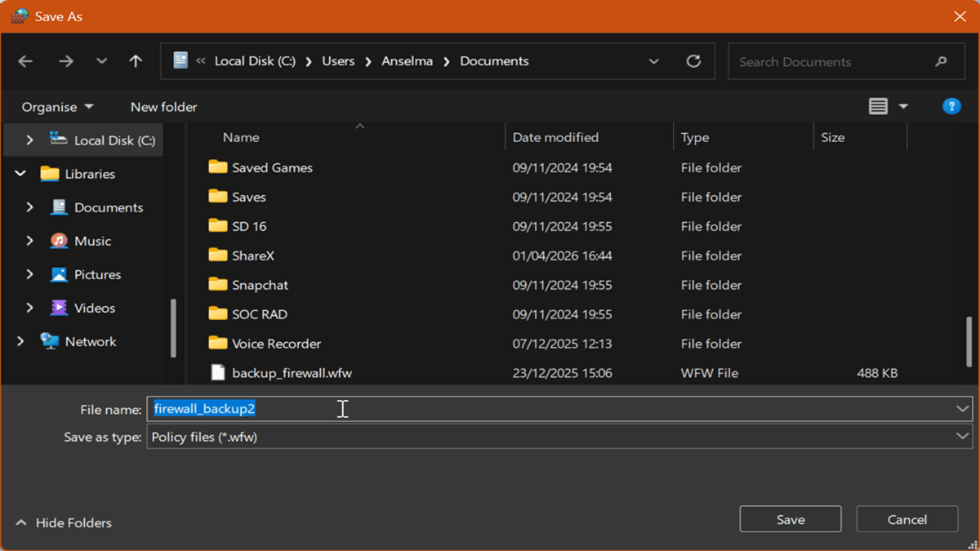The width and height of the screenshot is (980, 551).
Task: Open the Music library in sidebar
Action: click(x=92, y=241)
